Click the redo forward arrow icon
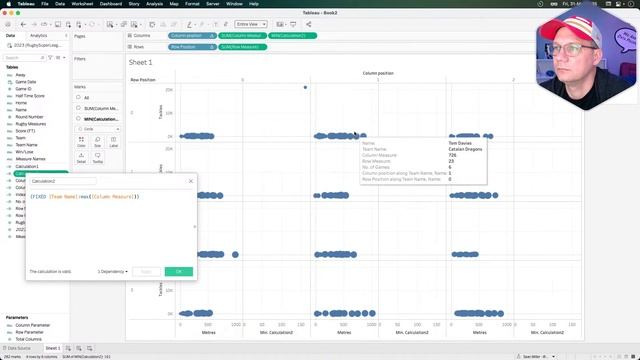This screenshot has width=640, height=360. [34, 24]
